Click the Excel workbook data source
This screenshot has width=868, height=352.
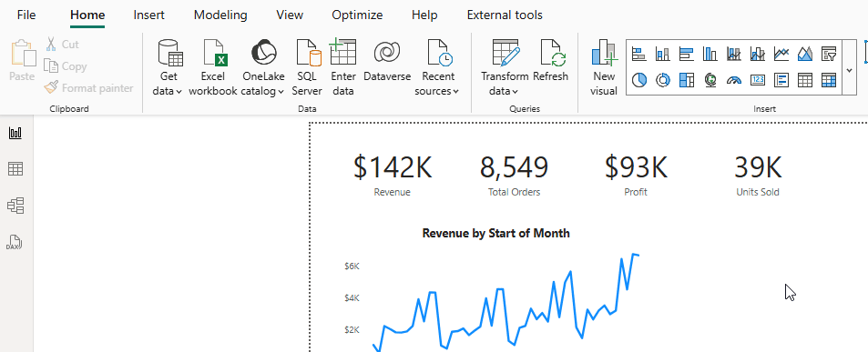213,67
